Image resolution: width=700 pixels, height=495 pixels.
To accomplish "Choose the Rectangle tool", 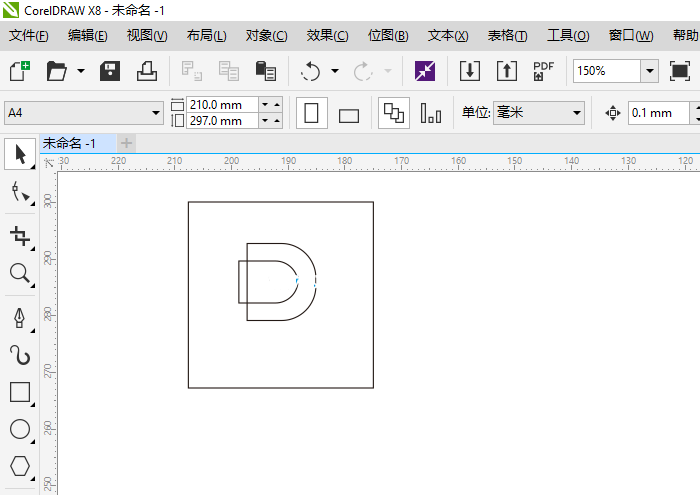I will pos(19,392).
